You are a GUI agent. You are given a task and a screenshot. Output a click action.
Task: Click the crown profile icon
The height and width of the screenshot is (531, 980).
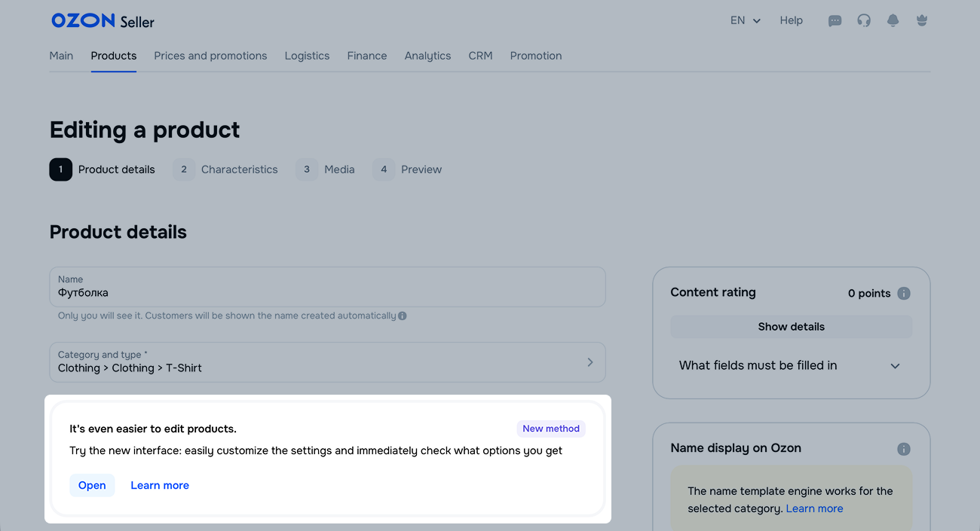921,21
